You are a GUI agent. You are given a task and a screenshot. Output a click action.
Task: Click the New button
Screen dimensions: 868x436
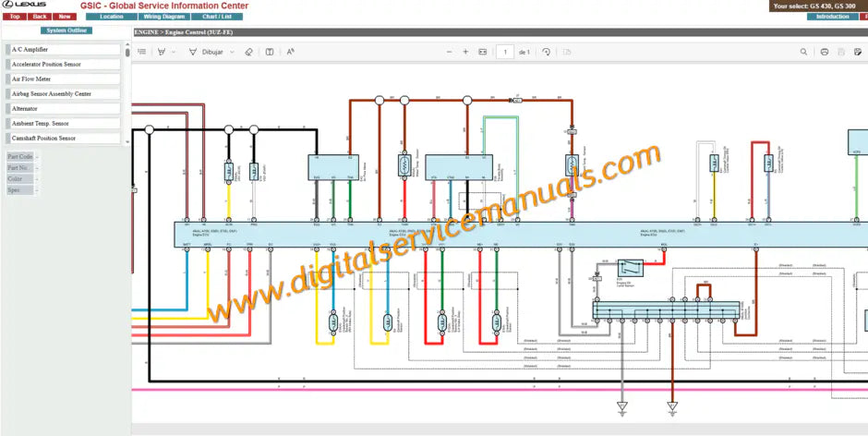[65, 17]
